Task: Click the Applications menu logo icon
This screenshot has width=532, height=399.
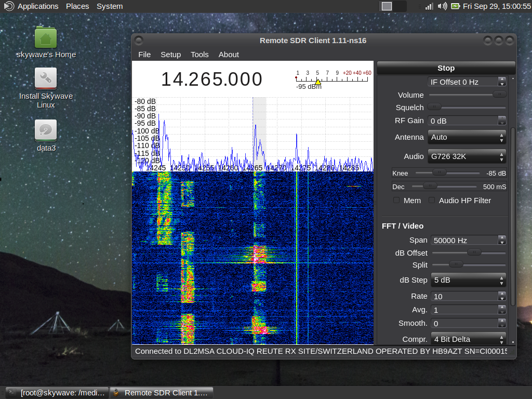Action: point(9,6)
